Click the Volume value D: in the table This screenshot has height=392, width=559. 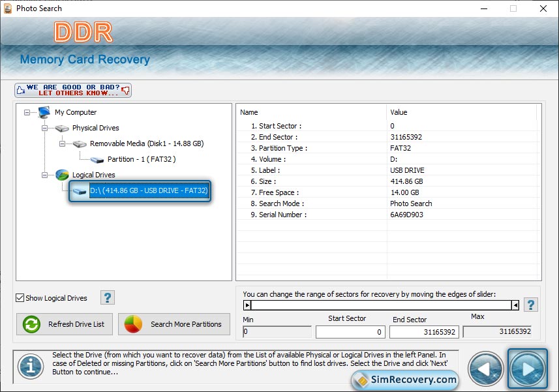393,159
